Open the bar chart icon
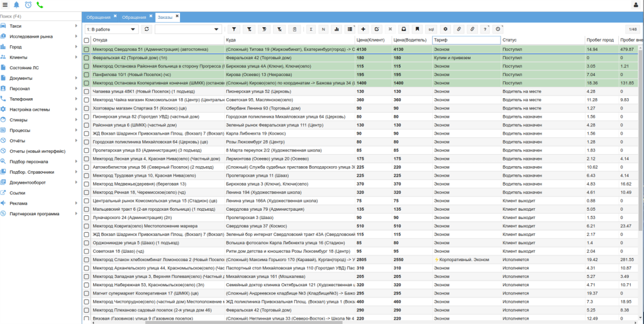The width and height of the screenshot is (644, 324). pos(336,29)
